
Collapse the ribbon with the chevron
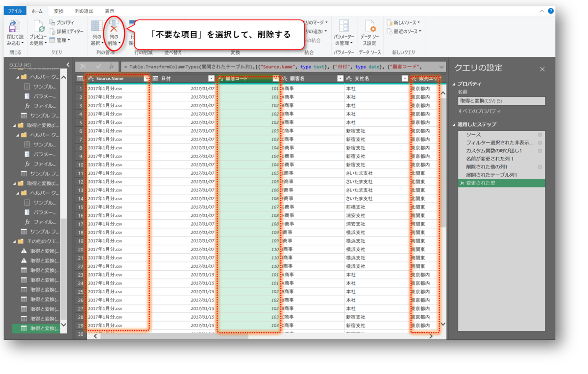[x=542, y=10]
